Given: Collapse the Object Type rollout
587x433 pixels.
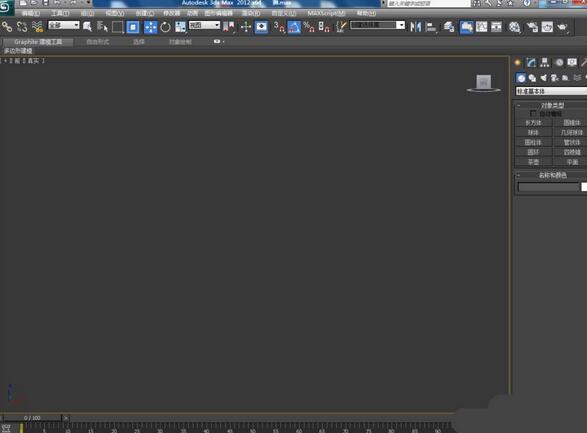Looking at the screenshot, I should (552, 106).
